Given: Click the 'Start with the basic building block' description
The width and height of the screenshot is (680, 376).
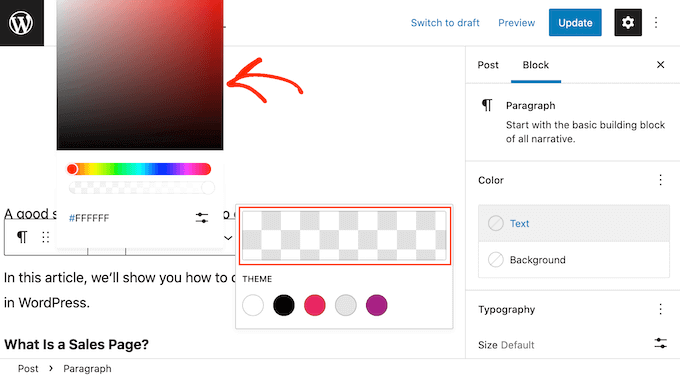Looking at the screenshot, I should pyautogui.click(x=585, y=132).
